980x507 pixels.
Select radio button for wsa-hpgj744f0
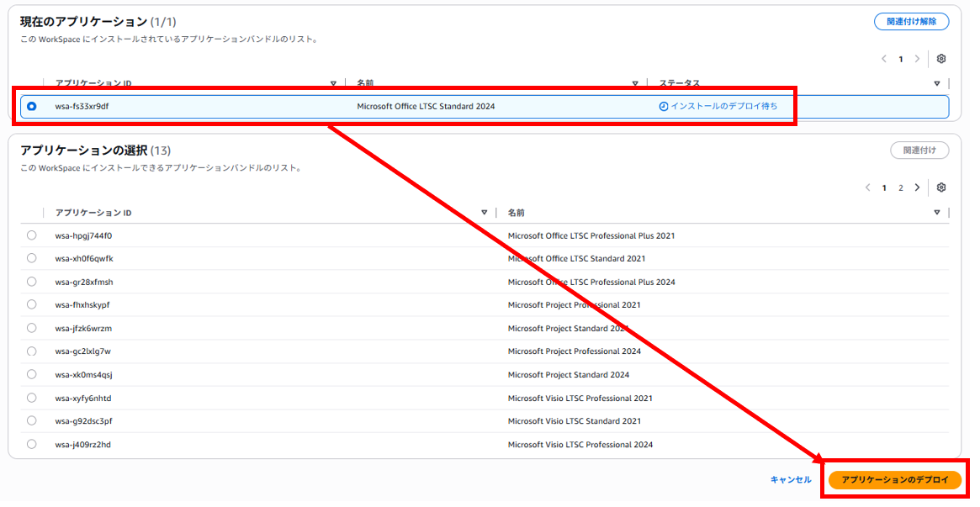pyautogui.click(x=32, y=235)
